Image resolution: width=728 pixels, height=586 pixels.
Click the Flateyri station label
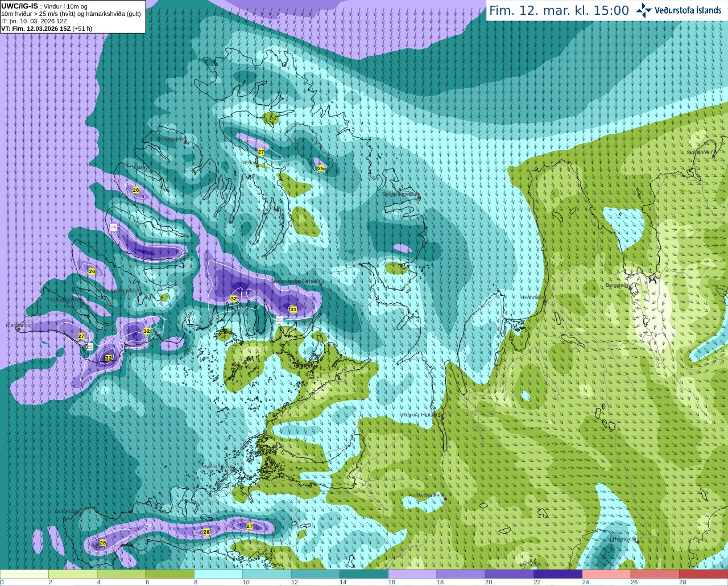(143, 167)
